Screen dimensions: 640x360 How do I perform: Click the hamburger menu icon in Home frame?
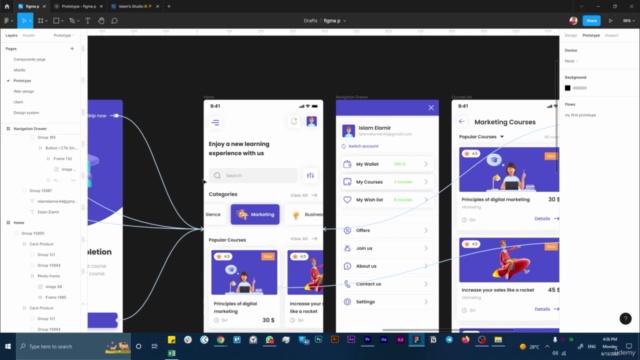point(216,122)
